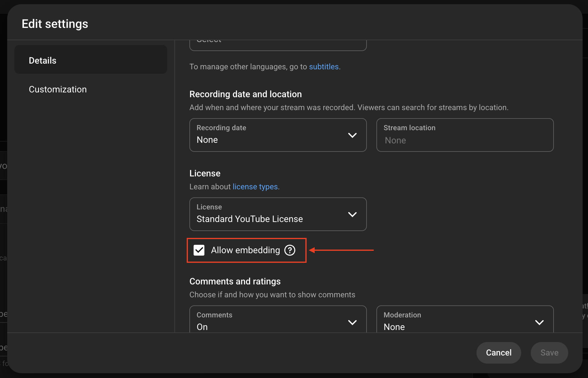Viewport: 588px width, 378px height.
Task: Click the License chevron arrow
Action: (x=352, y=214)
